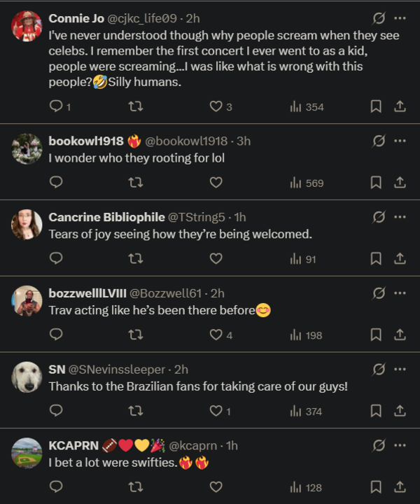Like the bozzwellLVIII tweet about Trav
This screenshot has height=504, width=420.
point(216,335)
